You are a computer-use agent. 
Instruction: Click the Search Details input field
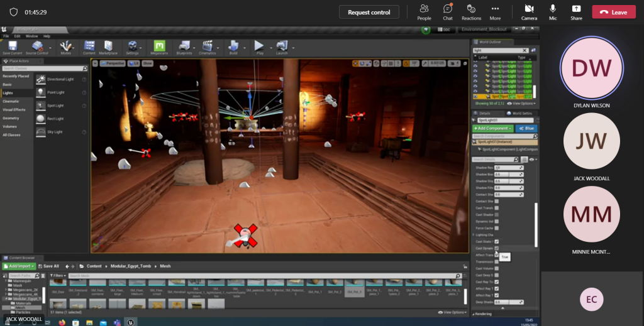(496, 160)
